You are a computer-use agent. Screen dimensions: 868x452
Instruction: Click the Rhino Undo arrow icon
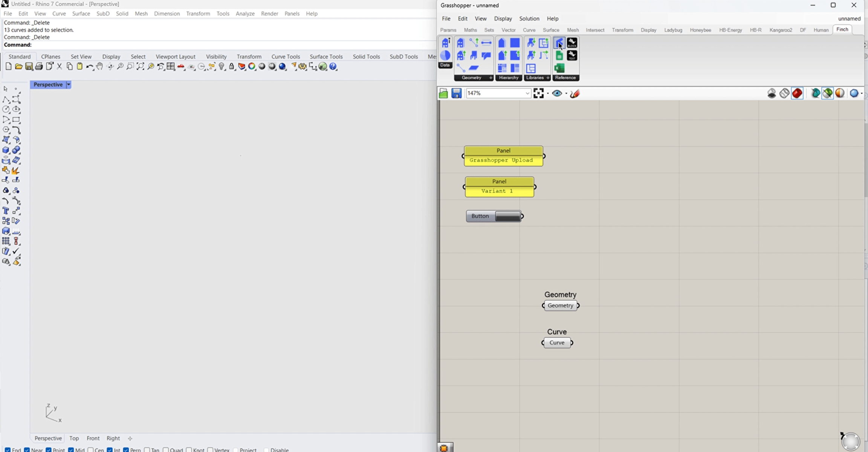coord(89,67)
